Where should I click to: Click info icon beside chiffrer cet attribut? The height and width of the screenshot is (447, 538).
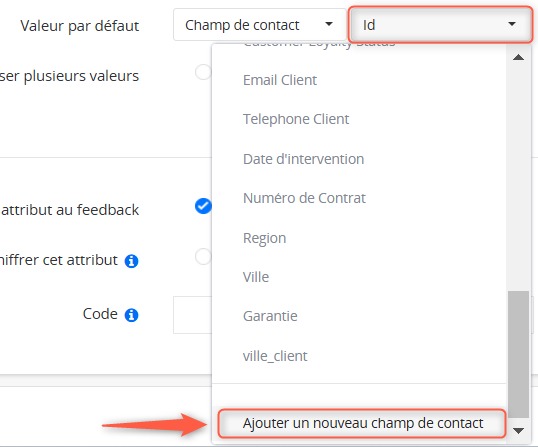pyautogui.click(x=131, y=261)
